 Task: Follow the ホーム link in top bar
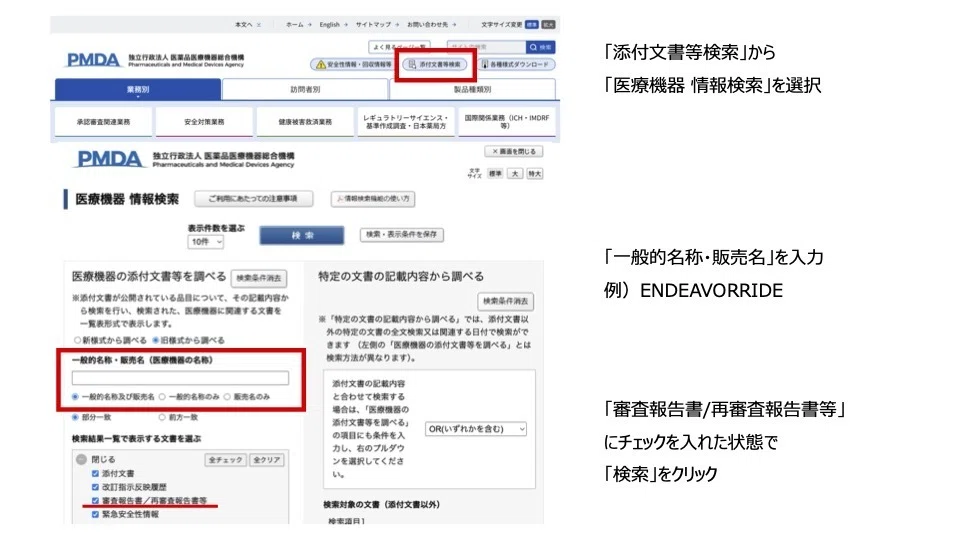299,24
